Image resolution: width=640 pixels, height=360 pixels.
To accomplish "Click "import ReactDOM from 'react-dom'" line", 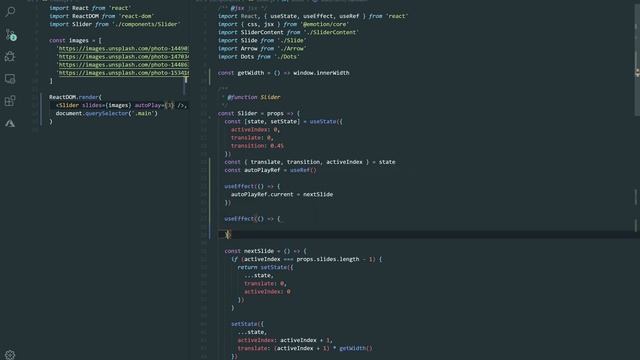I will [x=101, y=16].
